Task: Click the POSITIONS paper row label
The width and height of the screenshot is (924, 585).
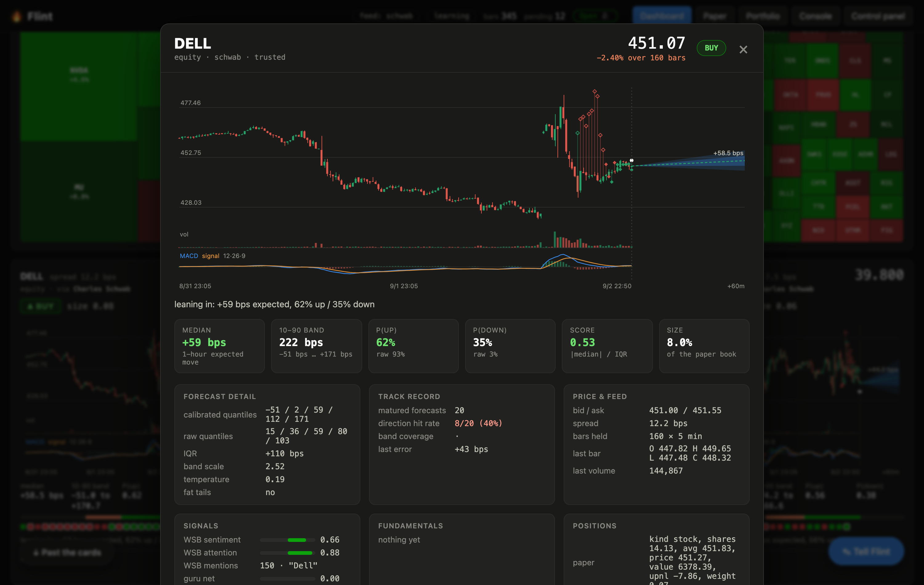Action: point(583,563)
